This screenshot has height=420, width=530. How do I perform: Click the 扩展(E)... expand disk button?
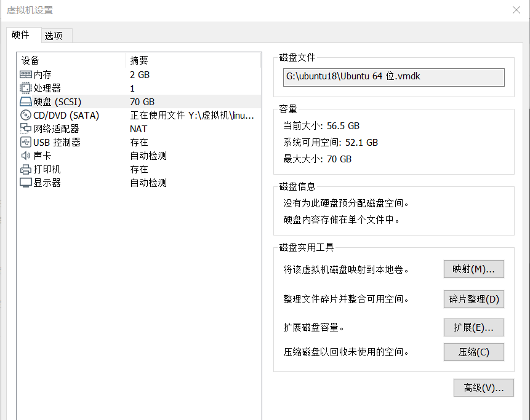473,328
